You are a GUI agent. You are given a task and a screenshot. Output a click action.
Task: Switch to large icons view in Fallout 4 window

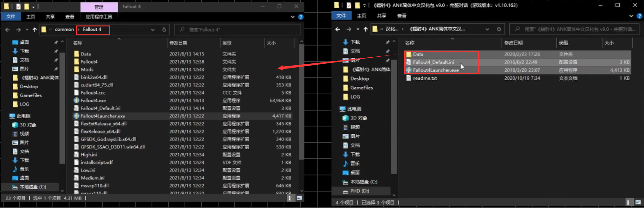pyautogui.click(x=299, y=198)
